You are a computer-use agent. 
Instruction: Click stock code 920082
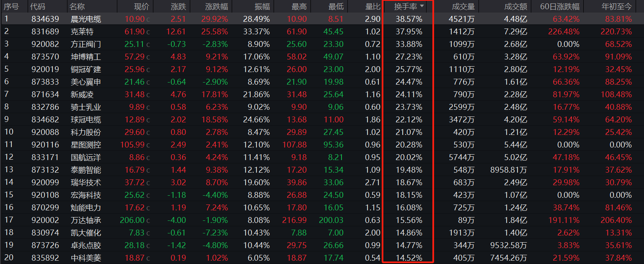coord(45,44)
